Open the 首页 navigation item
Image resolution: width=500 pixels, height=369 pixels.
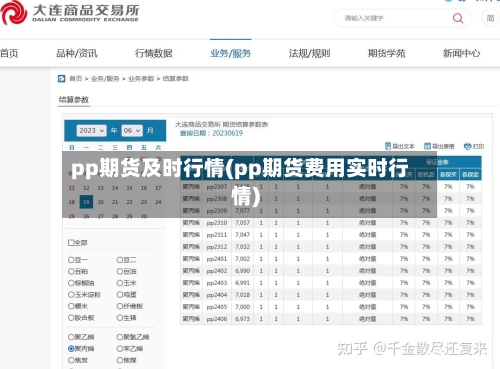click(x=9, y=53)
